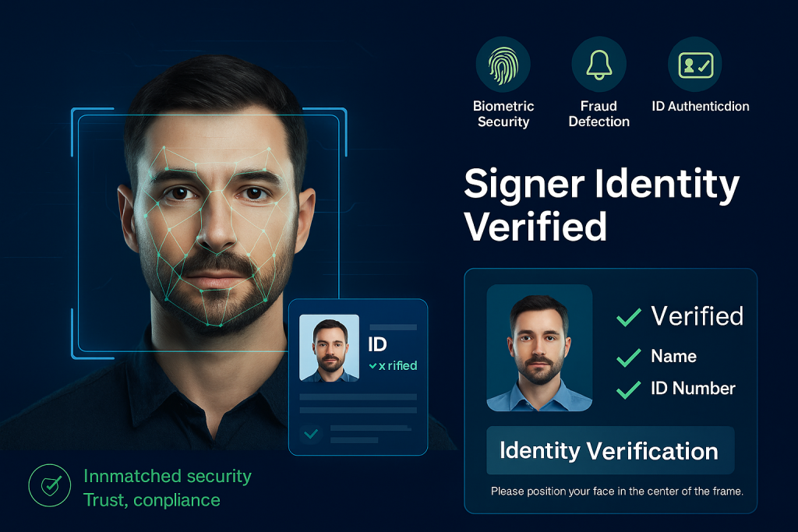
Task: Click the 'Trust, conpliance' text
Action: (152, 500)
